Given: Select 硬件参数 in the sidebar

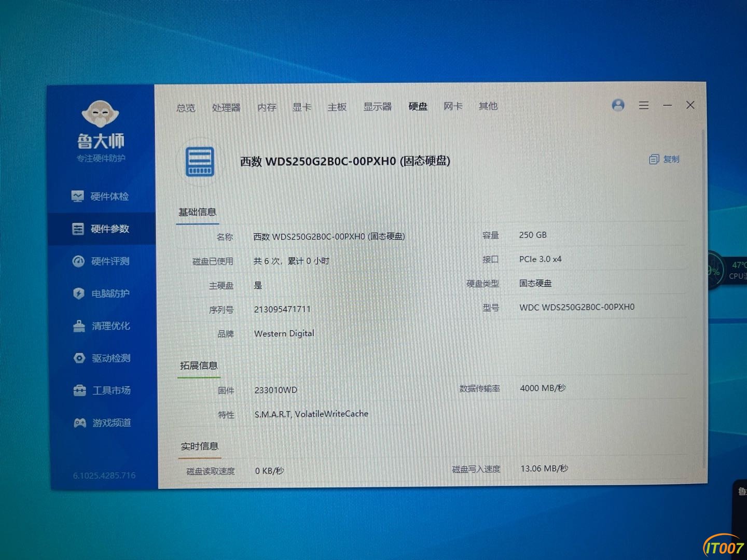Looking at the screenshot, I should (101, 229).
